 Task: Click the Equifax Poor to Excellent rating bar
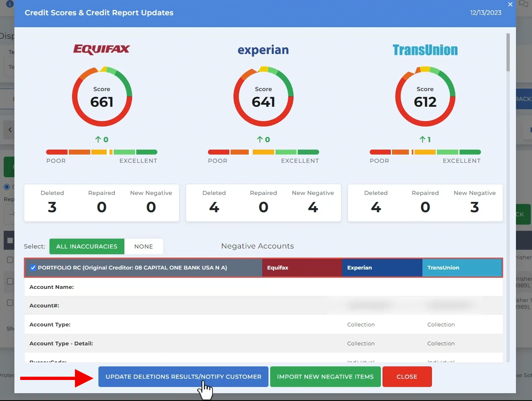click(x=102, y=152)
